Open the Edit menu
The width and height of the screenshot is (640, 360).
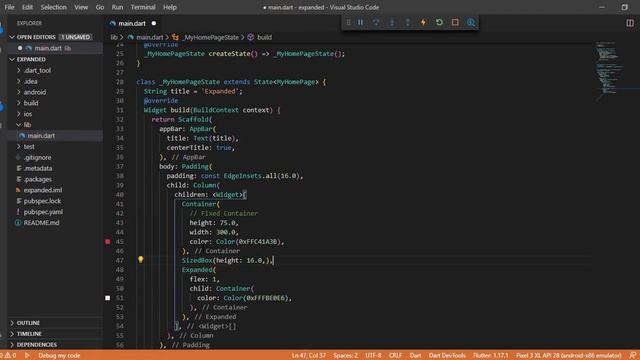27,7
